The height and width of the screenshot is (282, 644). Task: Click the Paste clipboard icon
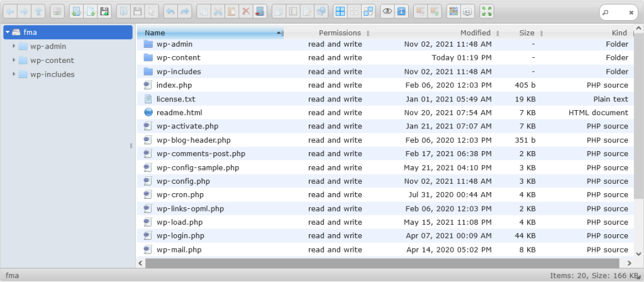tap(231, 11)
